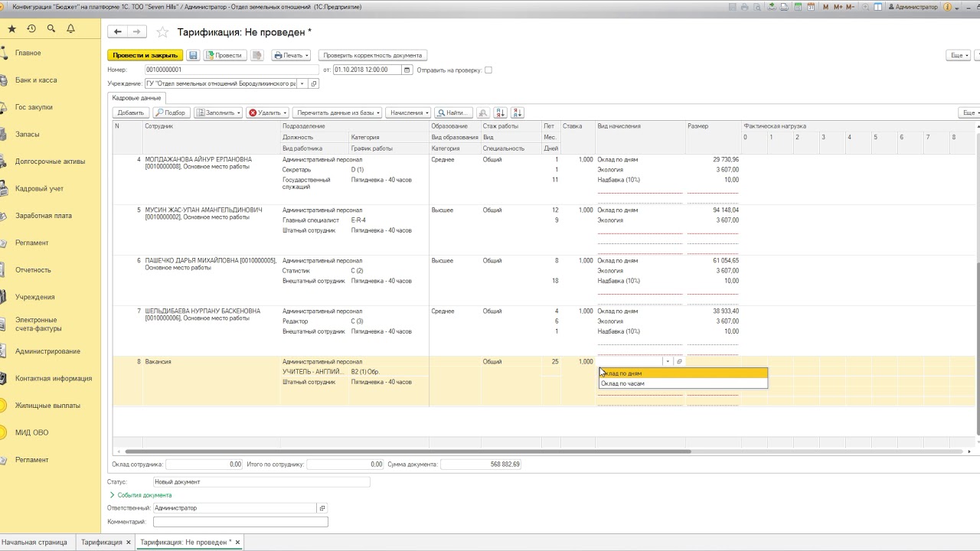This screenshot has width=980, height=551.
Task: Expand the Заполнить dropdown
Action: pyautogui.click(x=218, y=112)
